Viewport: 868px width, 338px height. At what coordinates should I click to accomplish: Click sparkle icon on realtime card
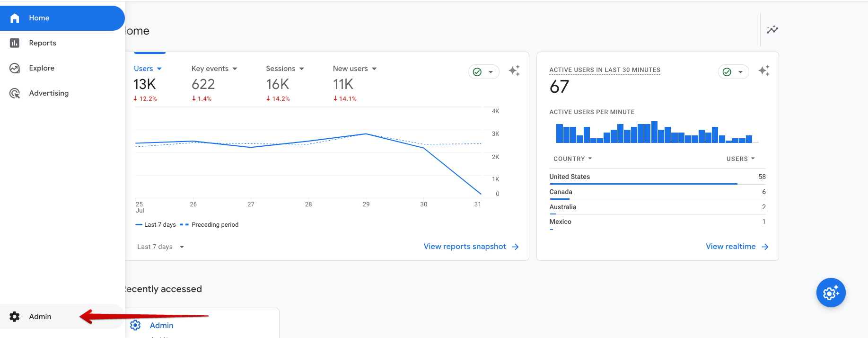pyautogui.click(x=764, y=71)
